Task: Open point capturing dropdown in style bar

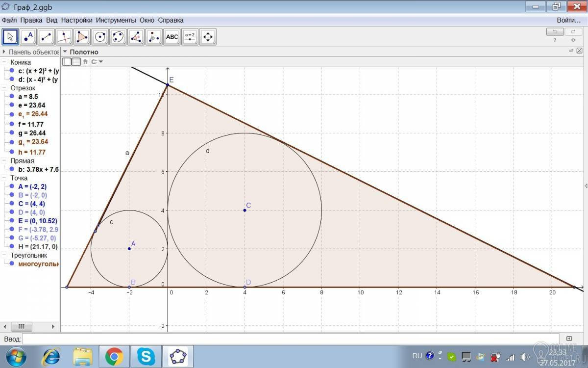Action: (x=97, y=62)
